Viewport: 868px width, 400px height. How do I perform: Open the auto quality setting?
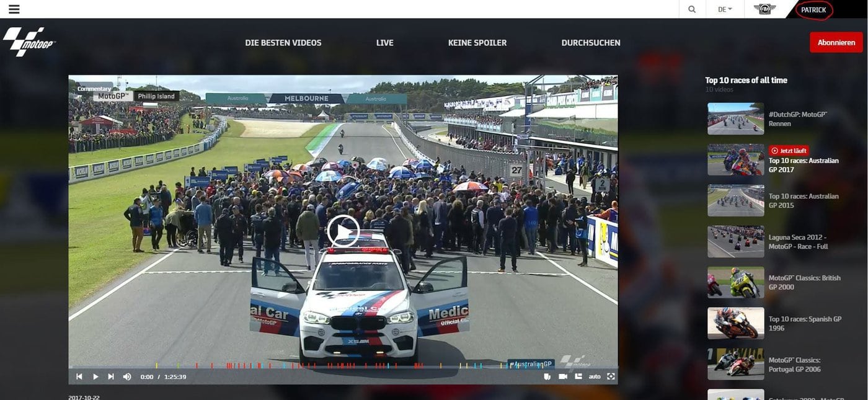click(595, 376)
